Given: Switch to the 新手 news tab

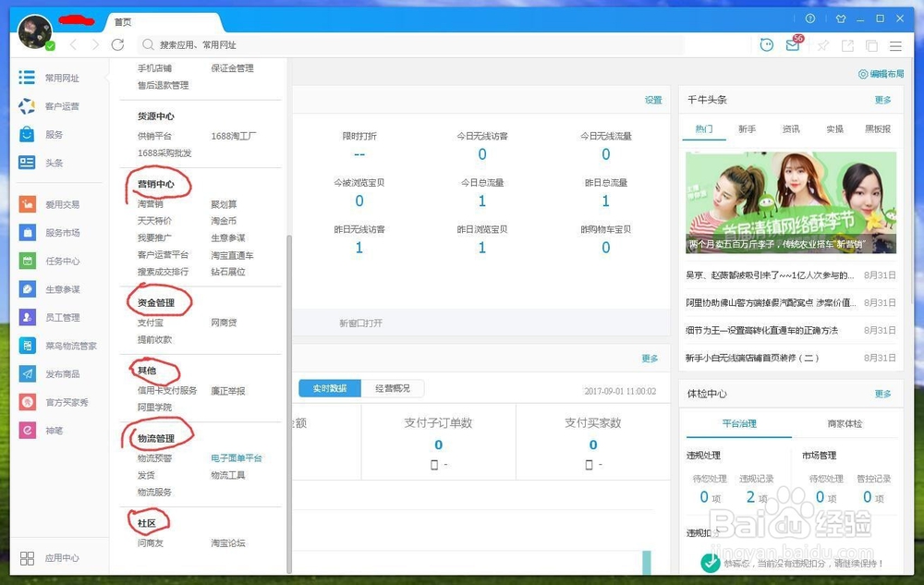Looking at the screenshot, I should click(747, 129).
